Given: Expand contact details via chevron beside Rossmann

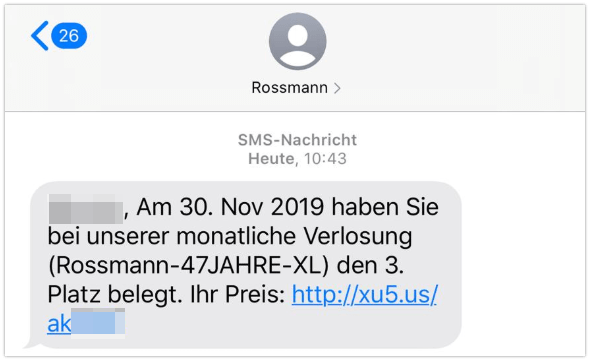Looking at the screenshot, I should (x=337, y=88).
